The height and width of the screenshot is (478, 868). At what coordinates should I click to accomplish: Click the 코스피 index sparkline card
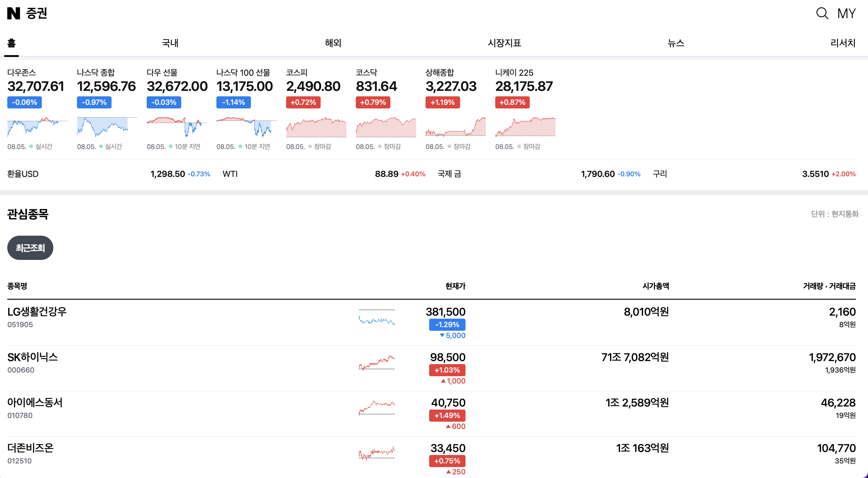click(x=316, y=127)
